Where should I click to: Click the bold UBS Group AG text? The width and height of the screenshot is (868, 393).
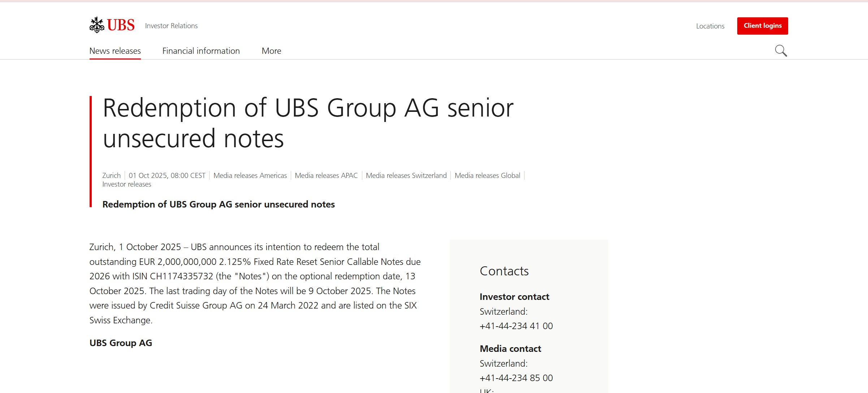click(121, 343)
